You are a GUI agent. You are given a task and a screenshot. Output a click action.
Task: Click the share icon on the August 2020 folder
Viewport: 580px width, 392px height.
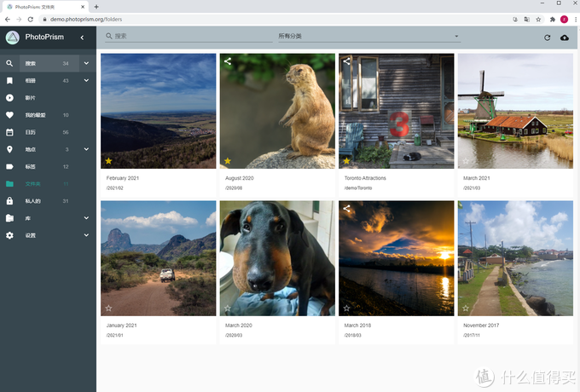(x=228, y=61)
